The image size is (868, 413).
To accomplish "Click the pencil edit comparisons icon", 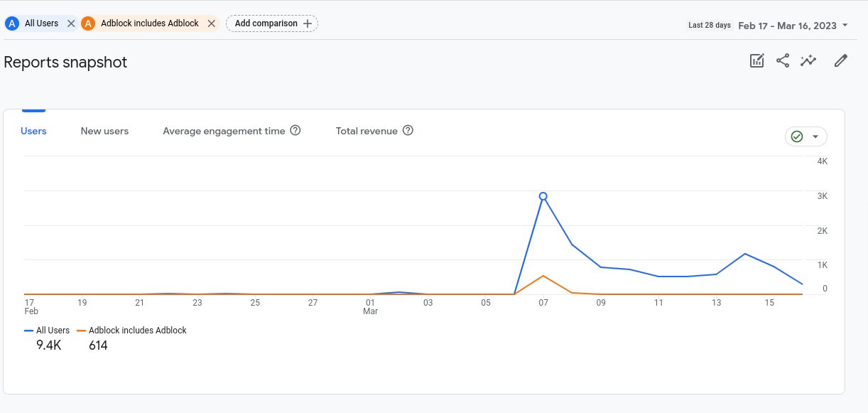I will tap(841, 61).
